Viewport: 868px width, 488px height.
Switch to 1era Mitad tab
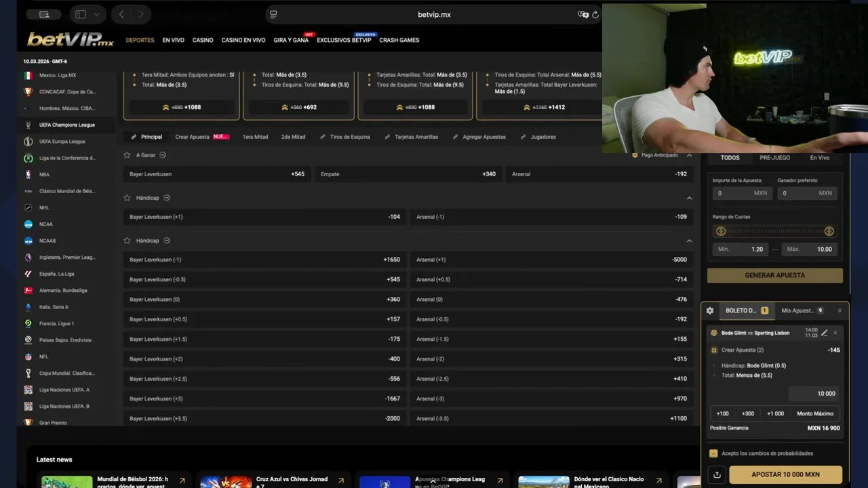pos(255,137)
